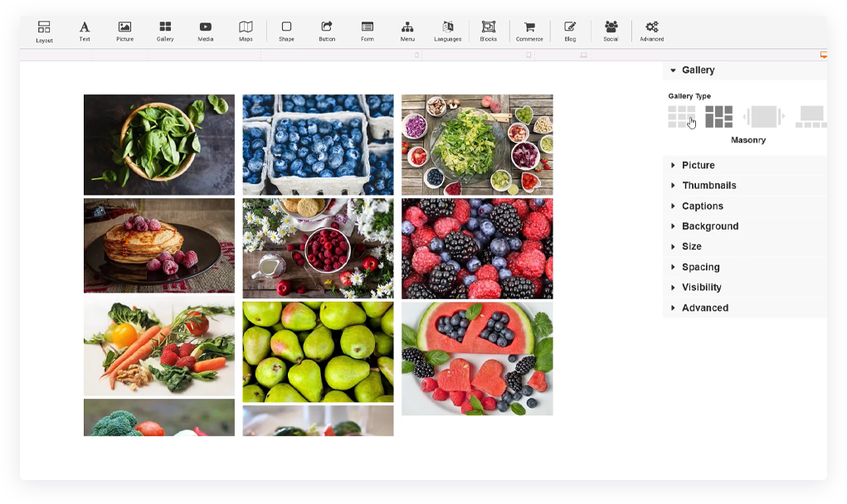Add a Picture element from toolbar
Screen dimensions: 847x504
click(x=124, y=31)
